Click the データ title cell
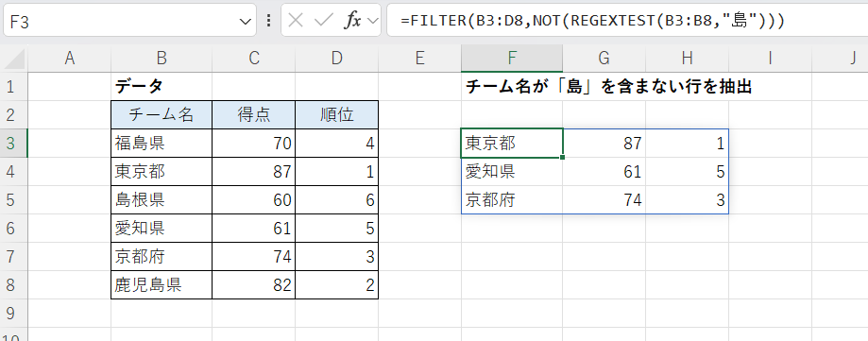The height and width of the screenshot is (341, 868). tap(162, 86)
